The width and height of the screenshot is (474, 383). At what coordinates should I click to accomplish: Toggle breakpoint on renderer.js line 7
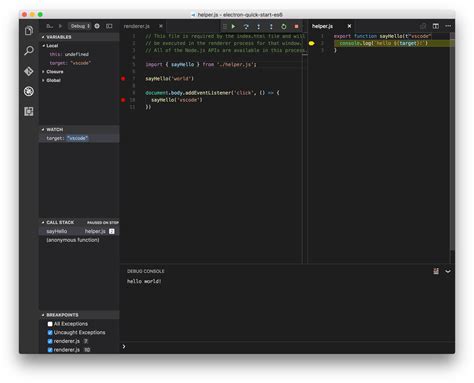coord(123,79)
